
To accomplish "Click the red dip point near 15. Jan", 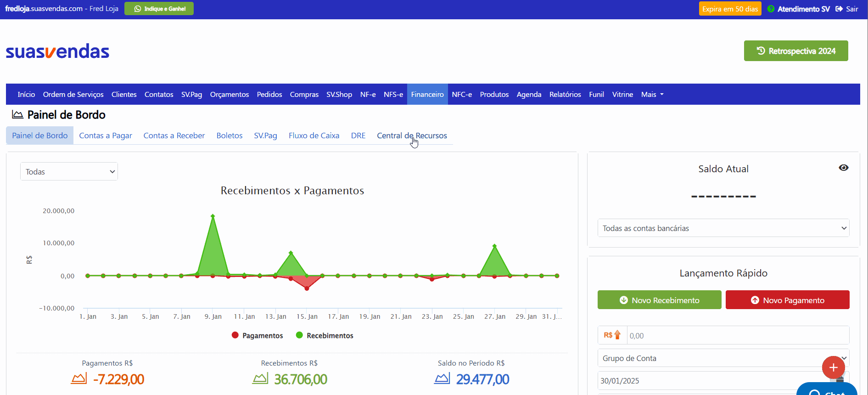I will tap(307, 288).
